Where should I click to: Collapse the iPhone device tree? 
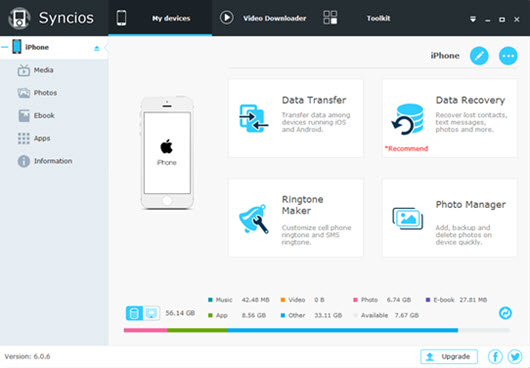tap(4, 47)
